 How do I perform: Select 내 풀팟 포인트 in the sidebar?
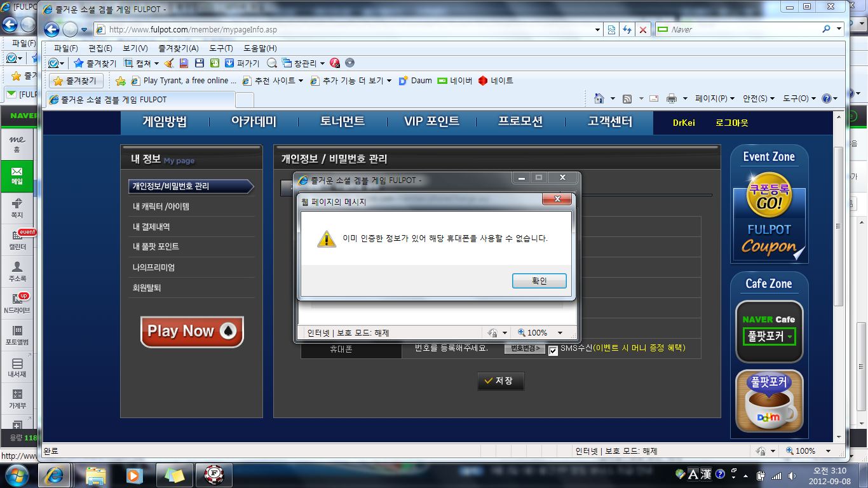coord(156,247)
